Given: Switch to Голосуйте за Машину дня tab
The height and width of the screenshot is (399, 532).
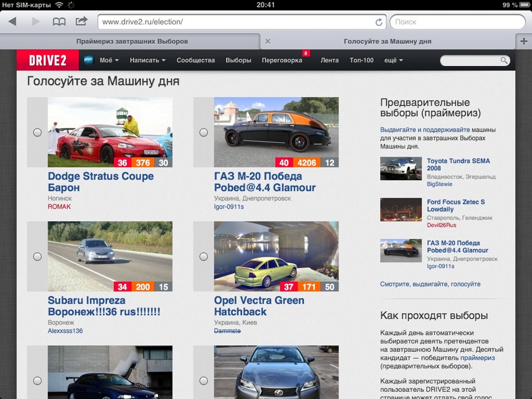Looking at the screenshot, I should [x=388, y=42].
